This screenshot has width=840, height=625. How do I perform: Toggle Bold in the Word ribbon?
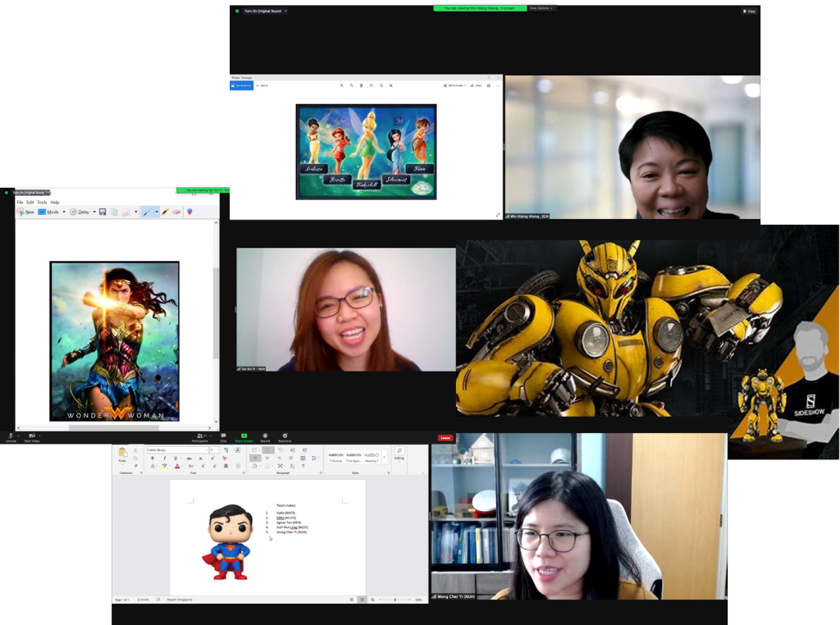coord(153,458)
